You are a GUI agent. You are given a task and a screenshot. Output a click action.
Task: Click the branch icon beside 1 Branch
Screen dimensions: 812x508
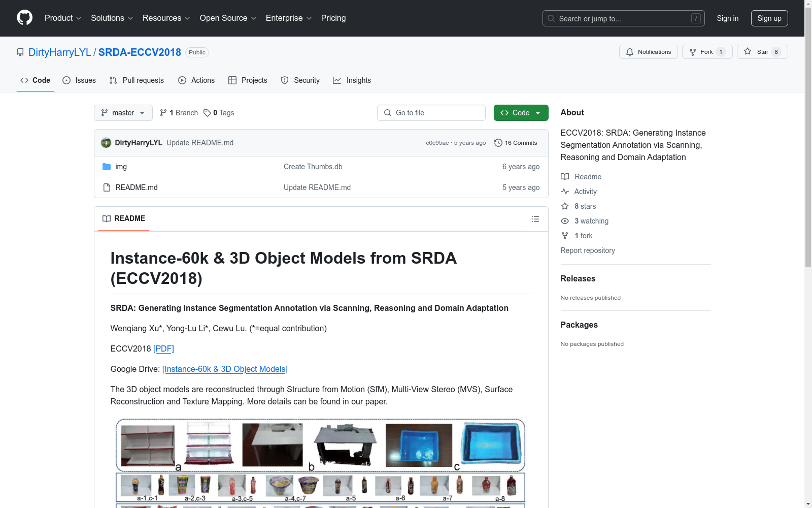[163, 113]
